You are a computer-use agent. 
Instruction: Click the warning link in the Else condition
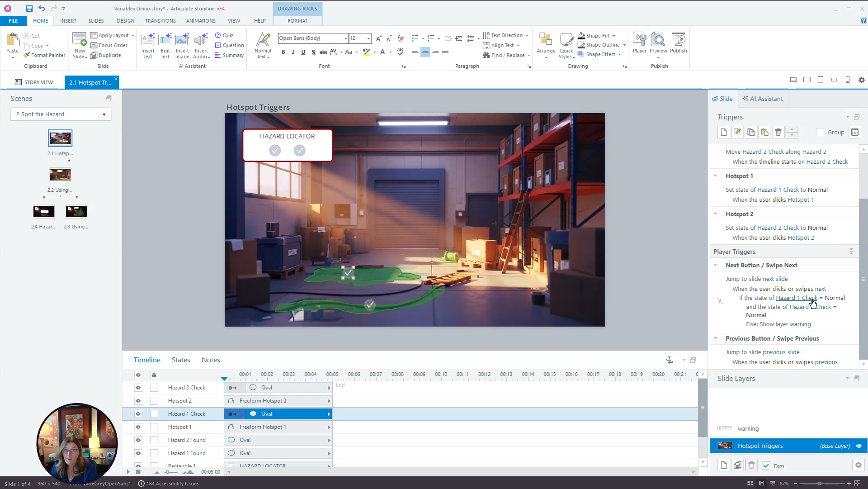tap(800, 324)
